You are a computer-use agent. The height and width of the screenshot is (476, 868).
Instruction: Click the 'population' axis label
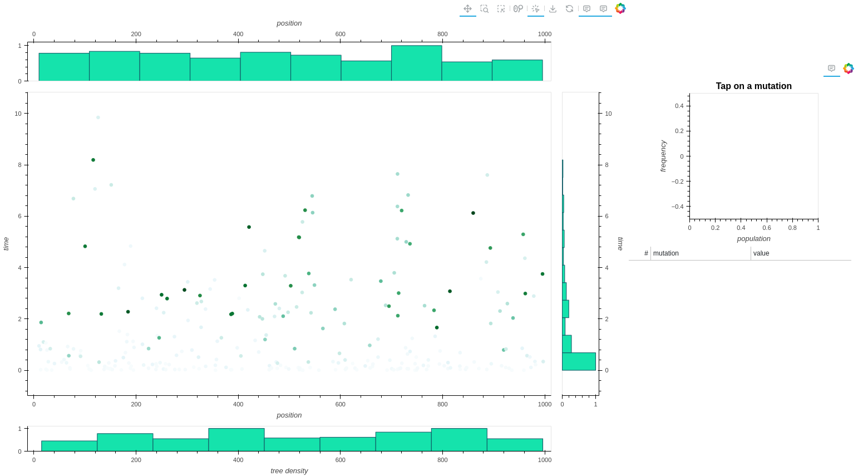(753, 239)
